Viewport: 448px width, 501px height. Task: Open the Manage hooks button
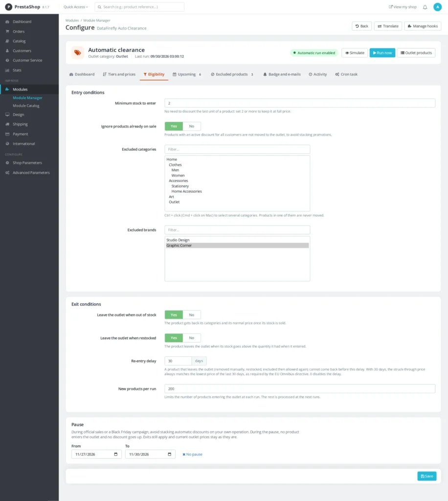tap(423, 26)
